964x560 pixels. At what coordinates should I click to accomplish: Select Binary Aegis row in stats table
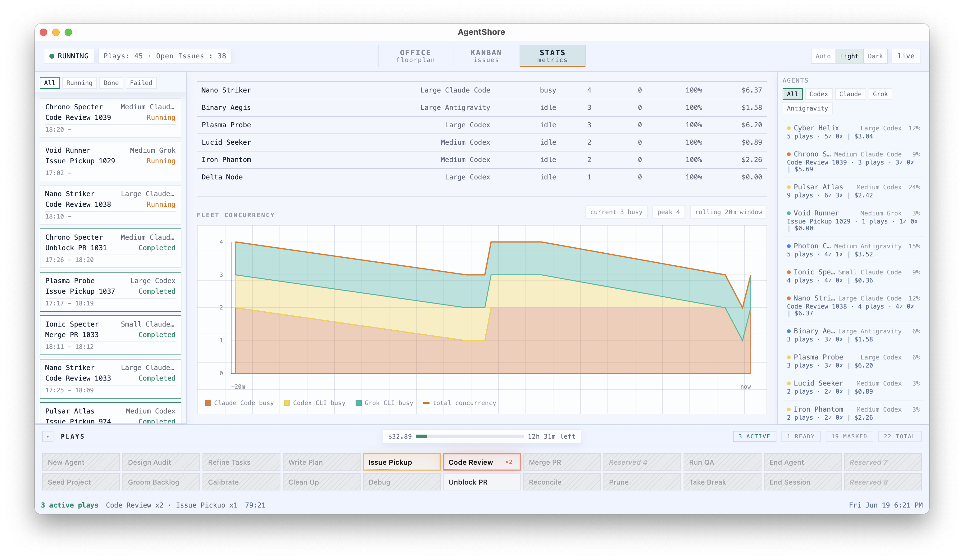click(482, 108)
